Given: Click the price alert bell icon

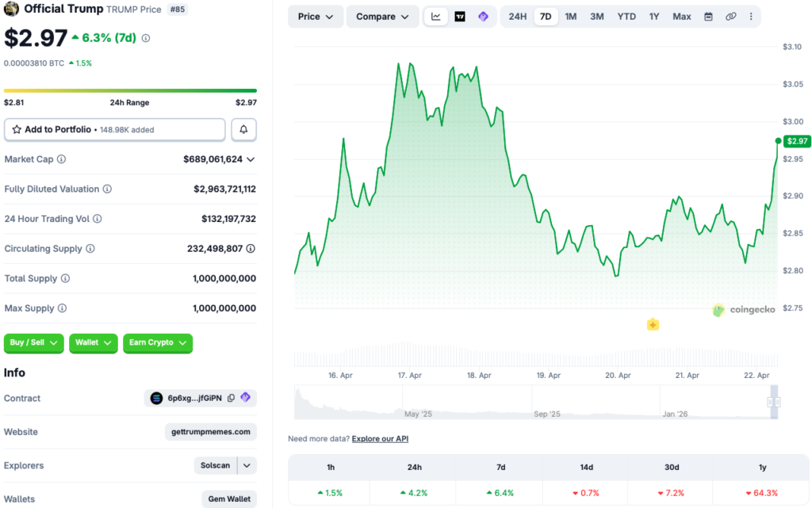Looking at the screenshot, I should click(243, 129).
